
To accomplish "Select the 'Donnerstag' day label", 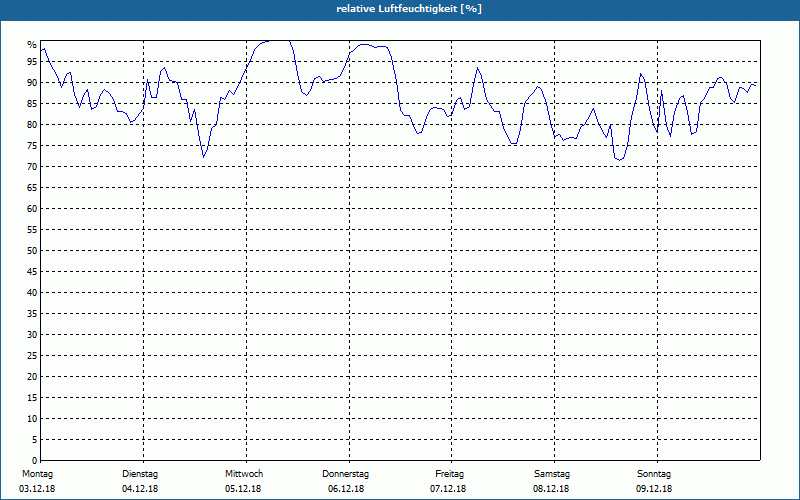I will pyautogui.click(x=345, y=474).
